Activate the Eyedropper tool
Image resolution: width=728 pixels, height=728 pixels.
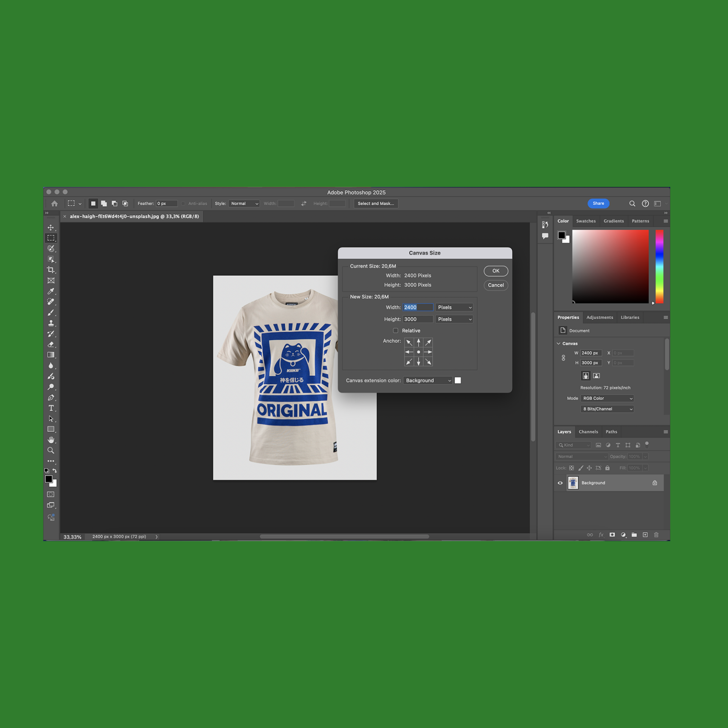51,291
